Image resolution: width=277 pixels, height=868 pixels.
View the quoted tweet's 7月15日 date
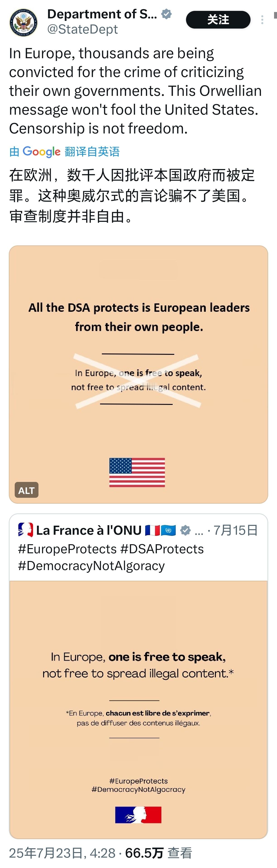click(236, 530)
